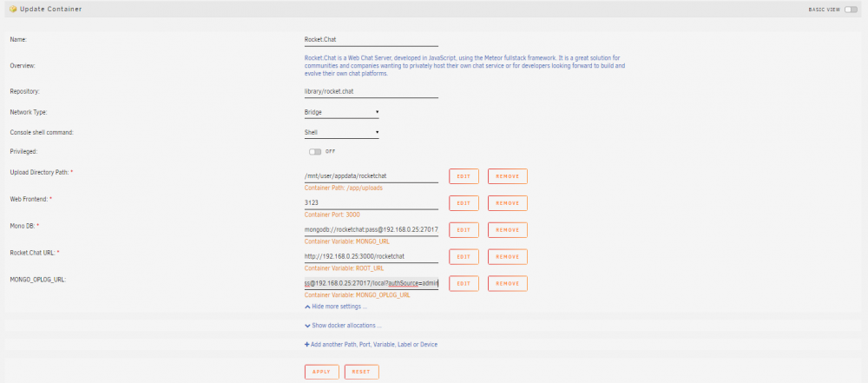Viewport: 868px width, 383px height.
Task: Click the 'Update Container' heading text
Action: pyautogui.click(x=51, y=10)
